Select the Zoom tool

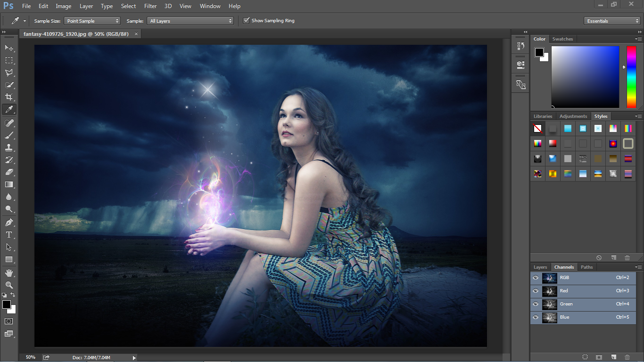9,285
